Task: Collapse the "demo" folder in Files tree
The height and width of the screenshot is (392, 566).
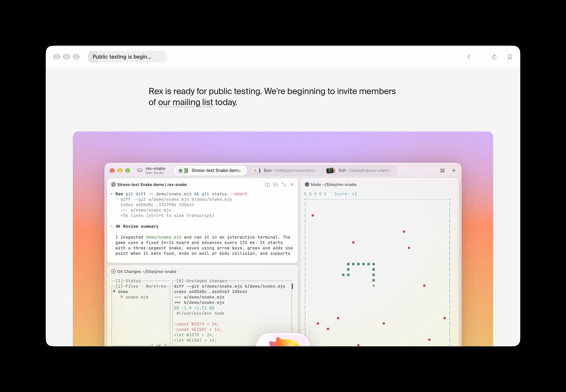Action: click(114, 292)
